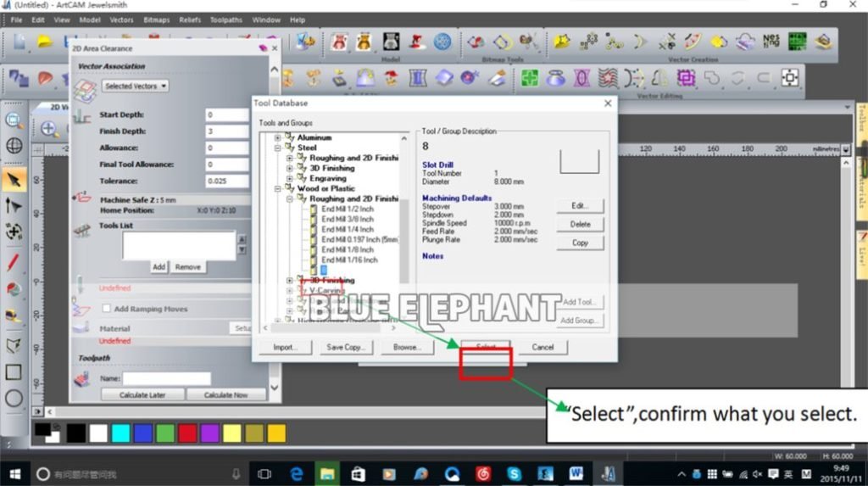Open the Reliefs menu
Screen dimensions: 868x486
coord(189,20)
